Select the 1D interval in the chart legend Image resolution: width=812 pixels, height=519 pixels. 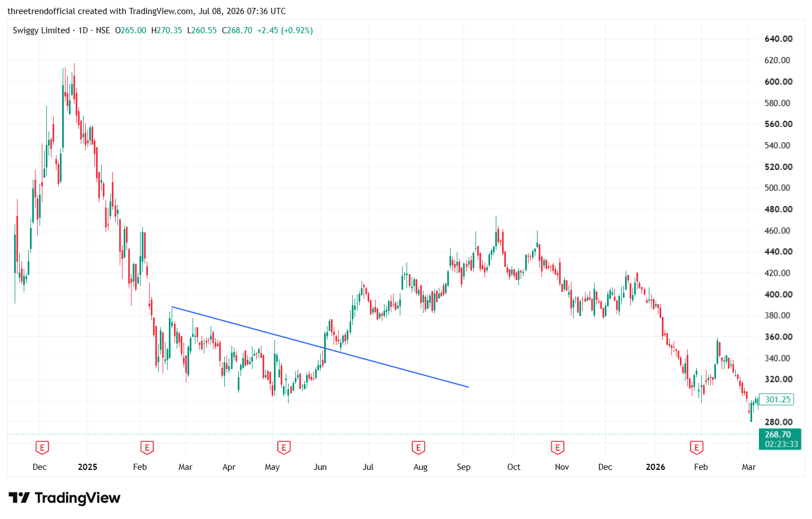click(x=83, y=30)
